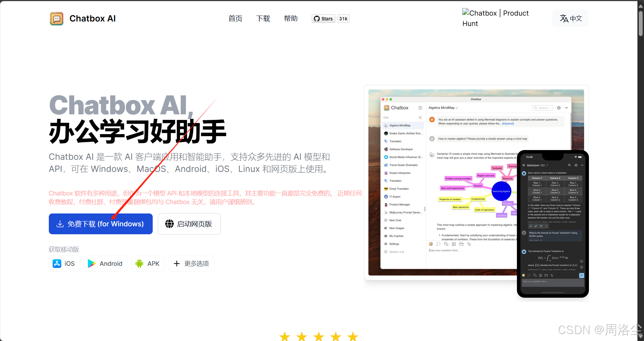Screen dimensions: 644x341
Task: Open the Chatbox Product Hunt link
Action: pyautogui.click(x=495, y=18)
